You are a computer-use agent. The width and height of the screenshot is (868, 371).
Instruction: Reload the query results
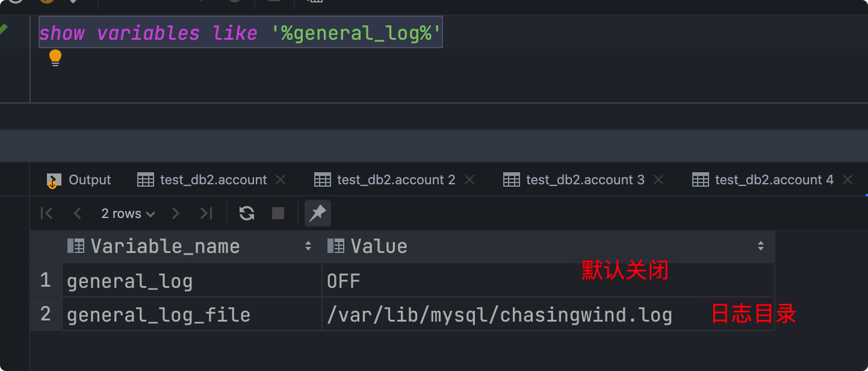(x=247, y=213)
